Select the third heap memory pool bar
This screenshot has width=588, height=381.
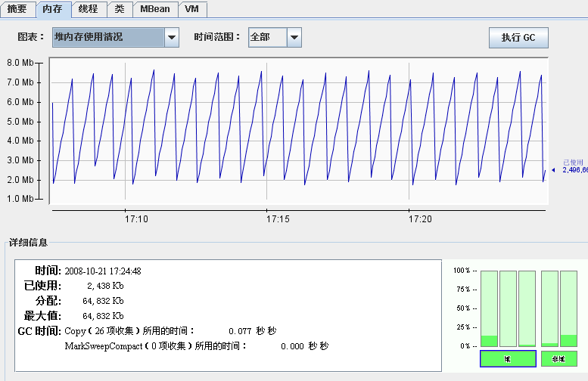[527, 308]
